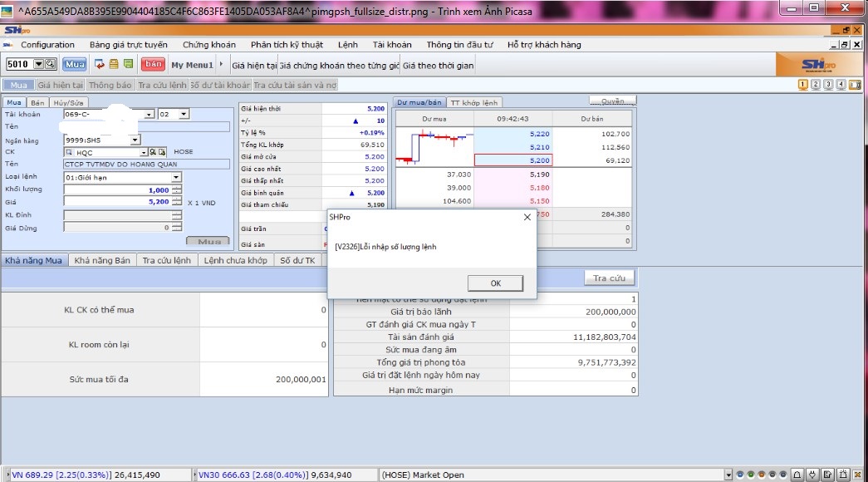Viewport: 868px width, 482px height.
Task: Open the lower Tra cứu lệnh tab
Action: 167,260
